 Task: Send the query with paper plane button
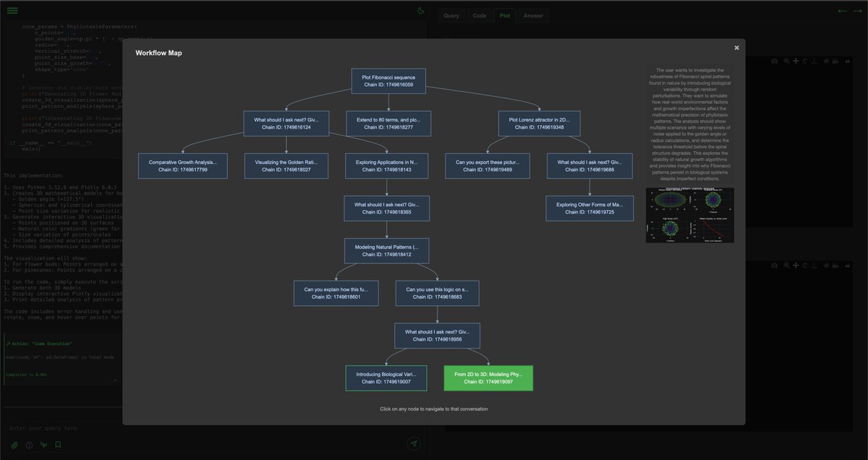click(414, 443)
